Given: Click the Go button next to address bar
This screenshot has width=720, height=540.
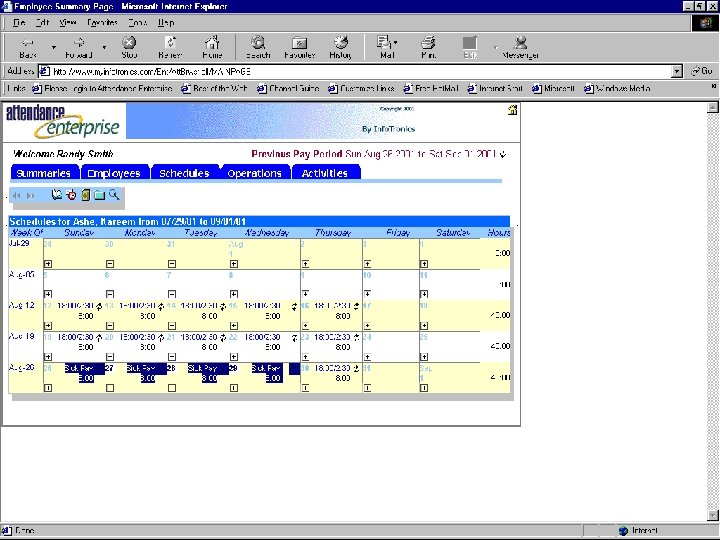Looking at the screenshot, I should point(702,71).
